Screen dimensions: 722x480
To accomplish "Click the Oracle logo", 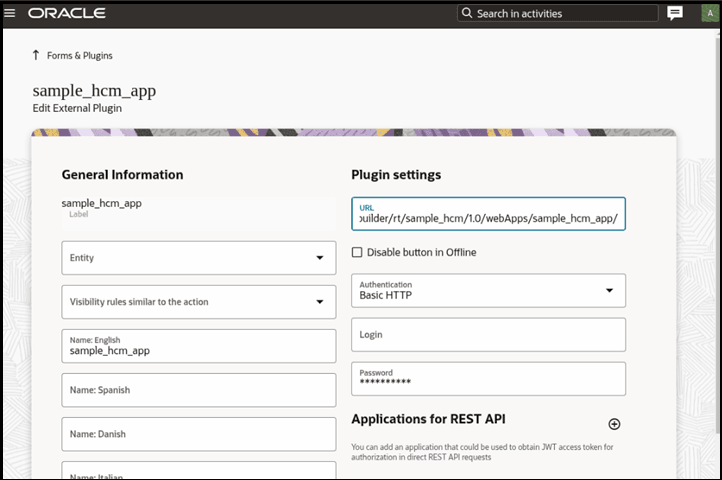I will coord(67,13).
